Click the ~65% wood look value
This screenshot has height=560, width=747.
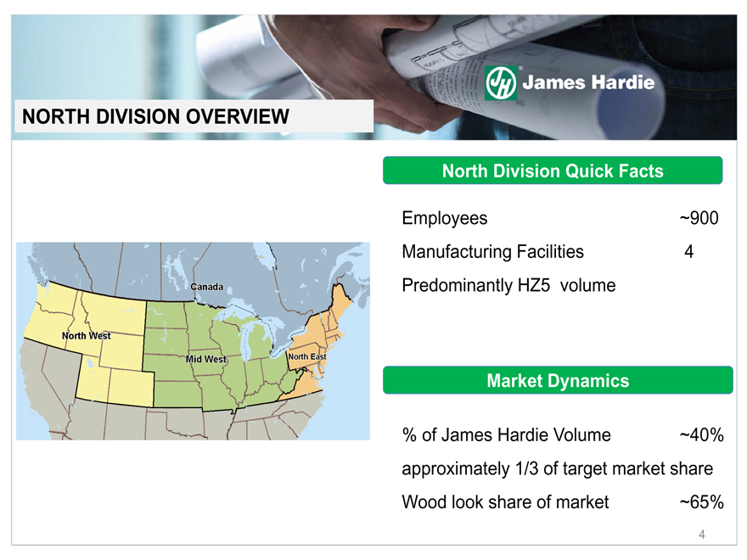[700, 501]
